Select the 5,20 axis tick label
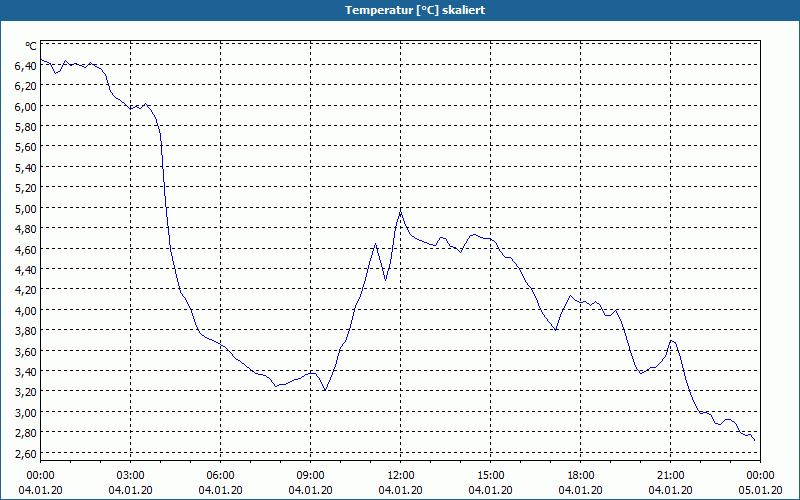 pyautogui.click(x=26, y=188)
